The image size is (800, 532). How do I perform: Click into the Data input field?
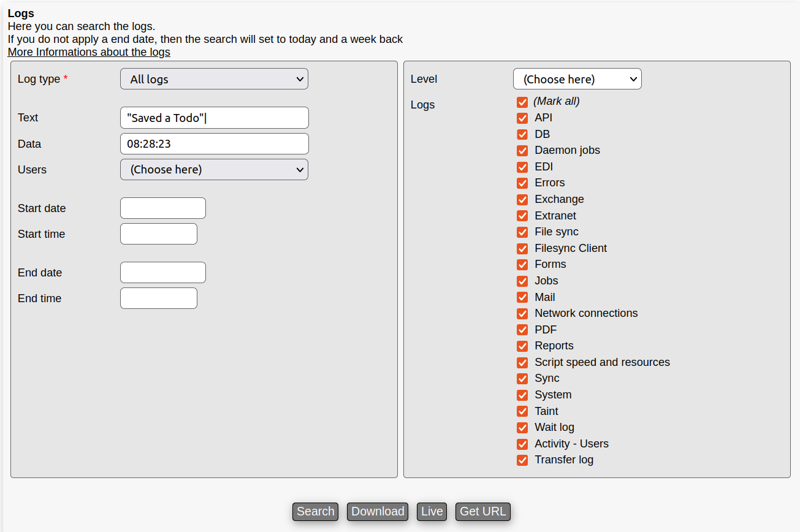point(214,144)
